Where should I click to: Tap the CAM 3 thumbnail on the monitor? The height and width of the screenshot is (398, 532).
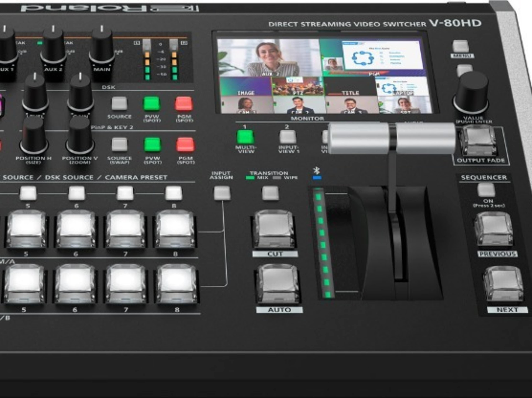tap(352, 105)
